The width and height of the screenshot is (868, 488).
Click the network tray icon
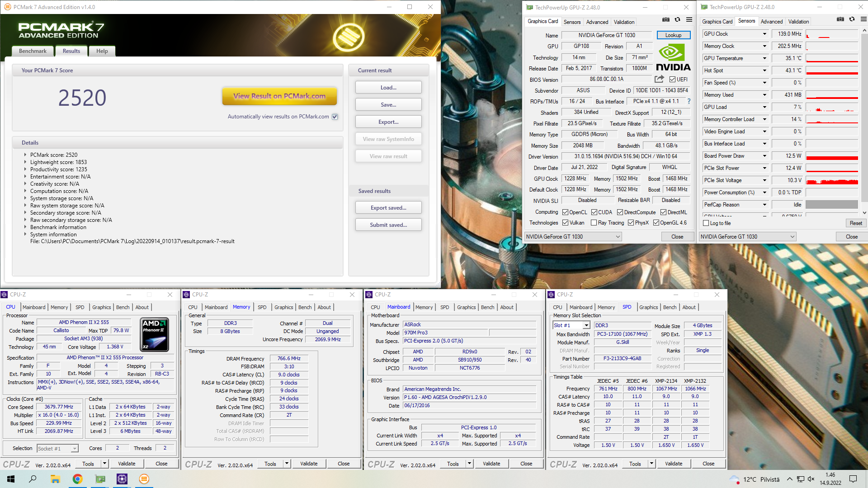tap(800, 479)
